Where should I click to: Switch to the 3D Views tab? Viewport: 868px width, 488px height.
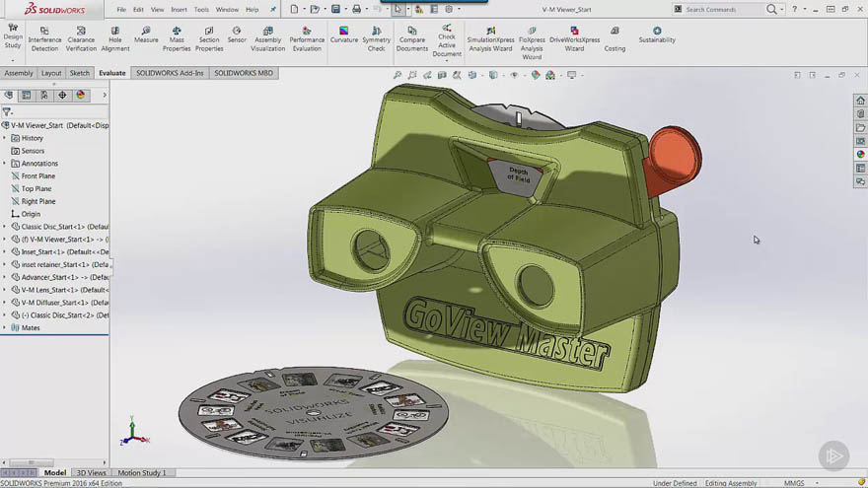(x=91, y=472)
